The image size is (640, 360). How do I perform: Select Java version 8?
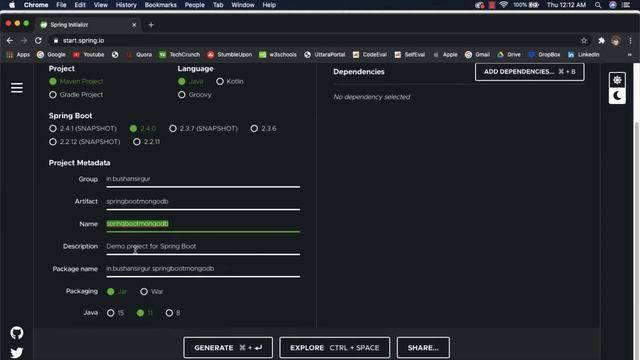(173, 313)
